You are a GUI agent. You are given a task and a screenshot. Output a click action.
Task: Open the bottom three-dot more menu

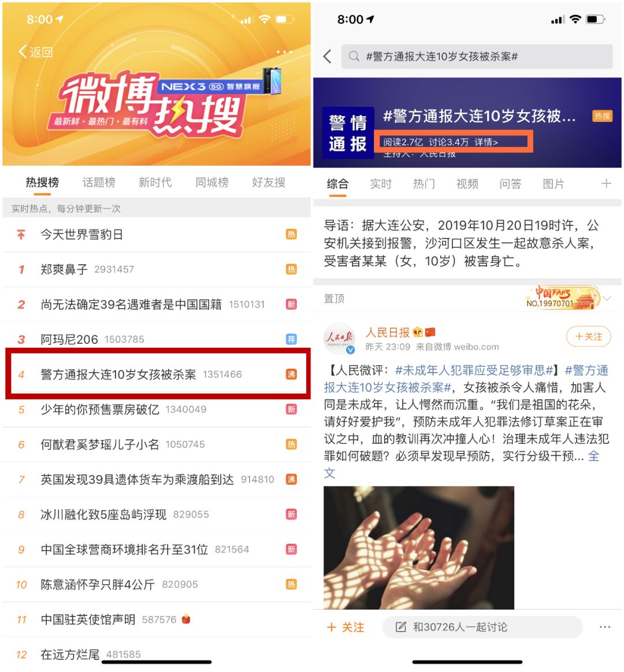point(605,627)
